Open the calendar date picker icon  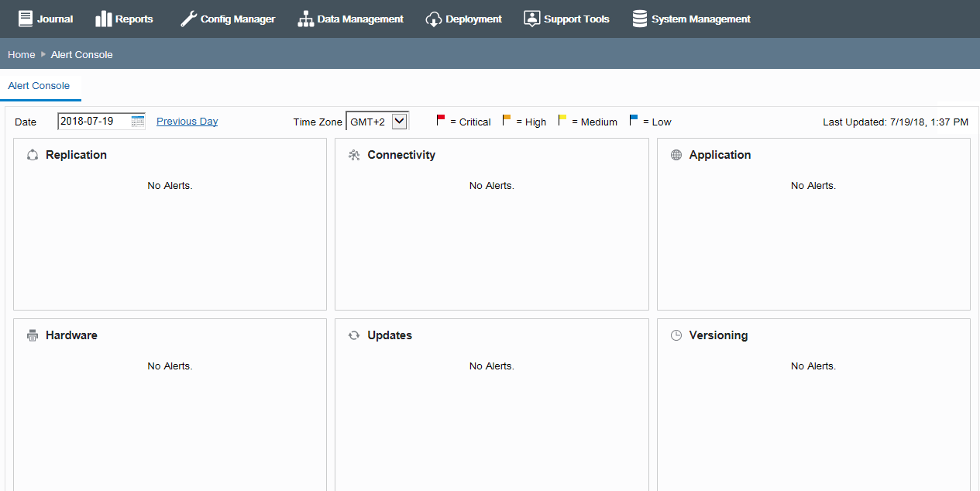coord(138,121)
